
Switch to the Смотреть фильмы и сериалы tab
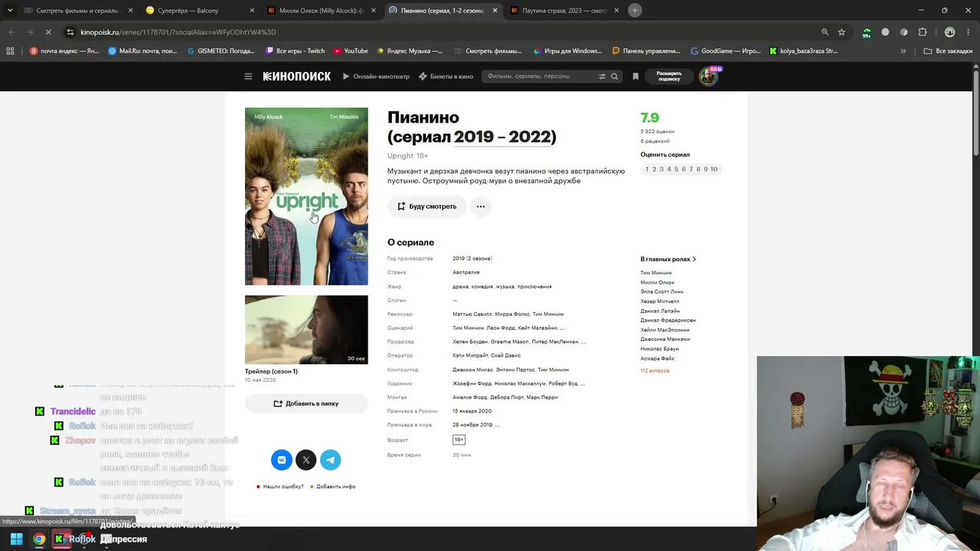pos(77,11)
